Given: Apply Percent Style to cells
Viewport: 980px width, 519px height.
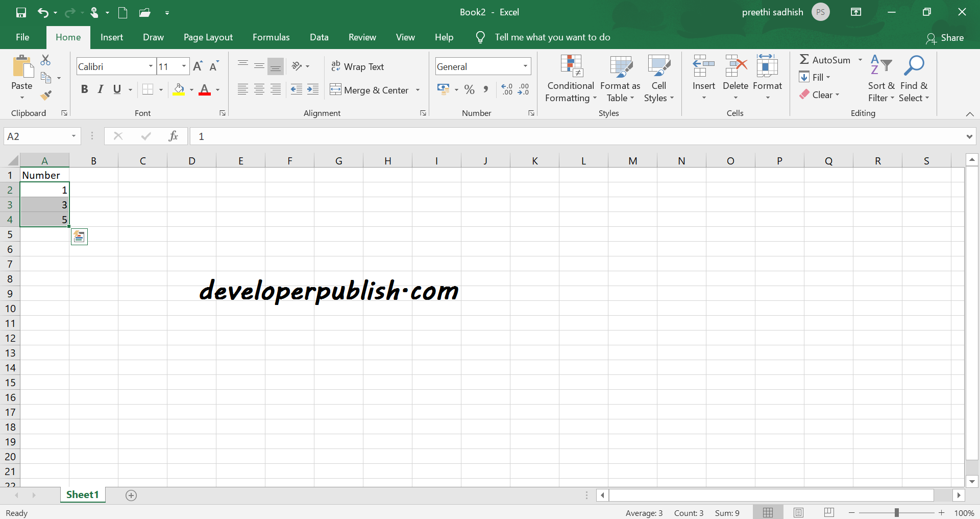Looking at the screenshot, I should click(x=469, y=89).
